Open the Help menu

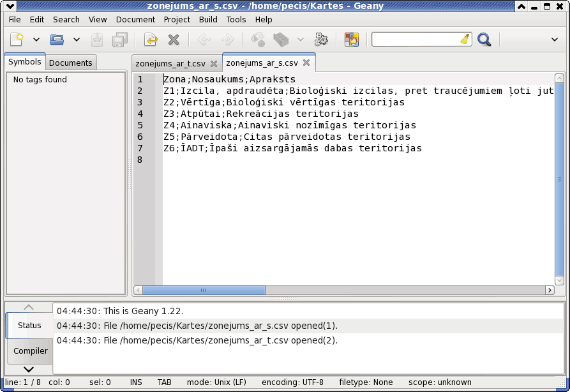pos(264,20)
